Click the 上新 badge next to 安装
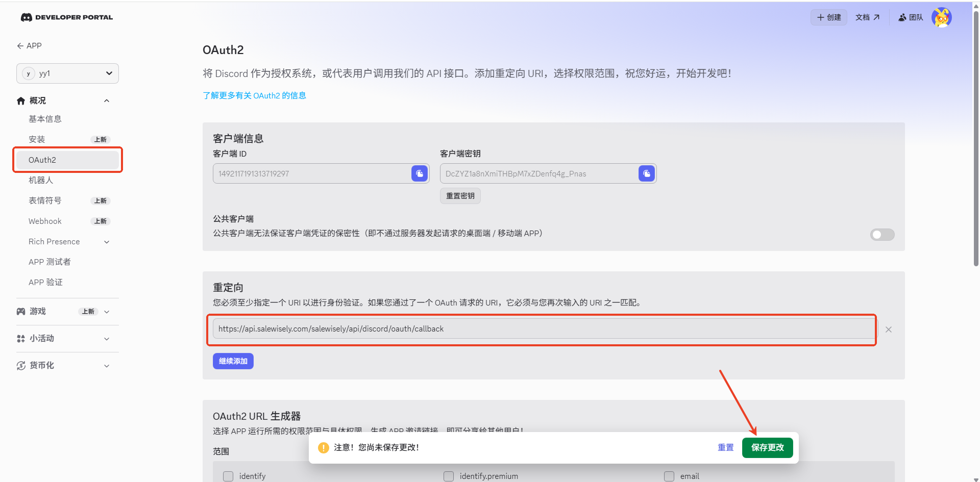This screenshot has width=980, height=482. tap(101, 140)
